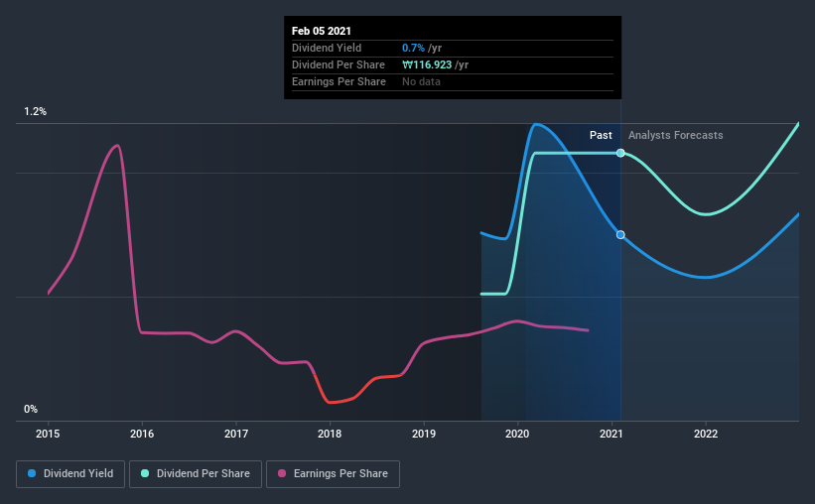Click the 0.7% dividend yield value

413,48
